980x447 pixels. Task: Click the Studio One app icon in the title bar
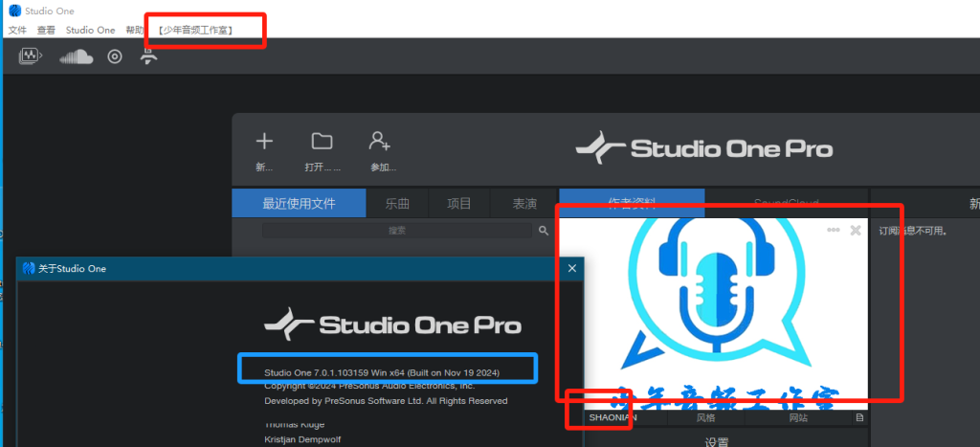(14, 11)
